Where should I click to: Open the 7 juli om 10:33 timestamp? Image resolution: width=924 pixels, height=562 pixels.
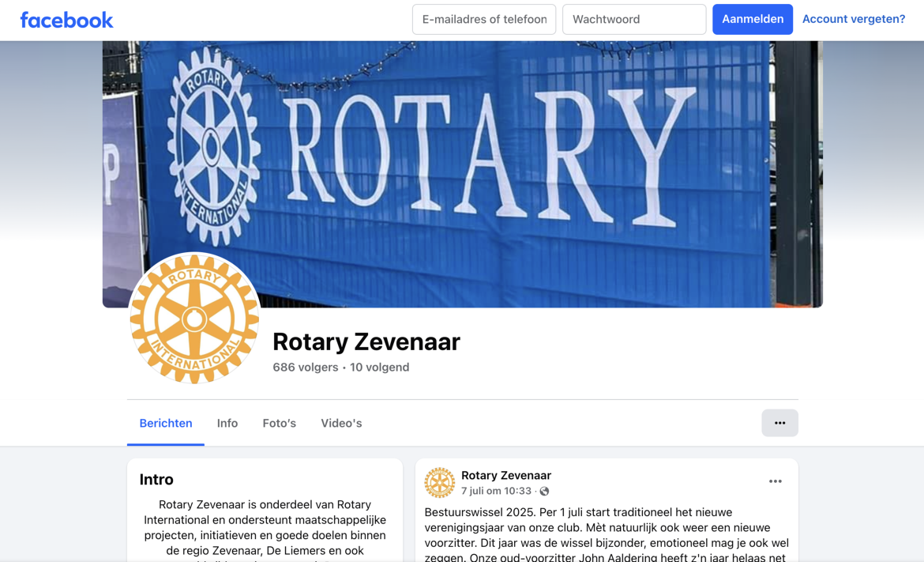(x=496, y=491)
